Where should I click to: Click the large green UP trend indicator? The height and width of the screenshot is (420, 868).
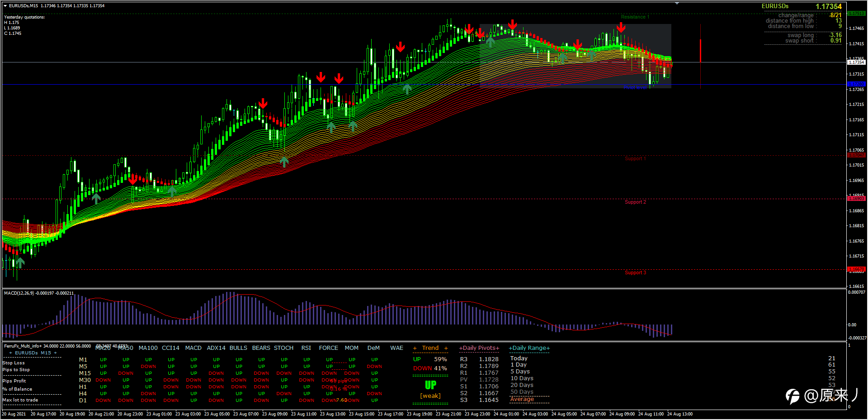click(430, 385)
